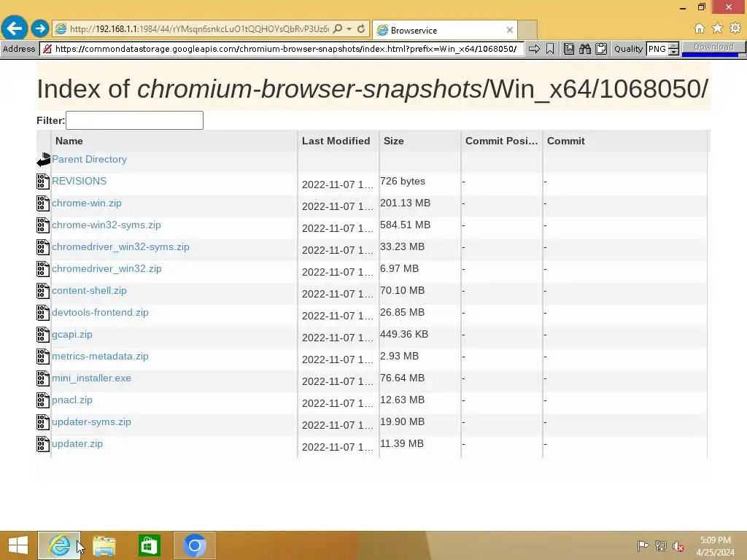The width and height of the screenshot is (747, 560).
Task: Click the Go arrow next to address field
Action: (534, 49)
